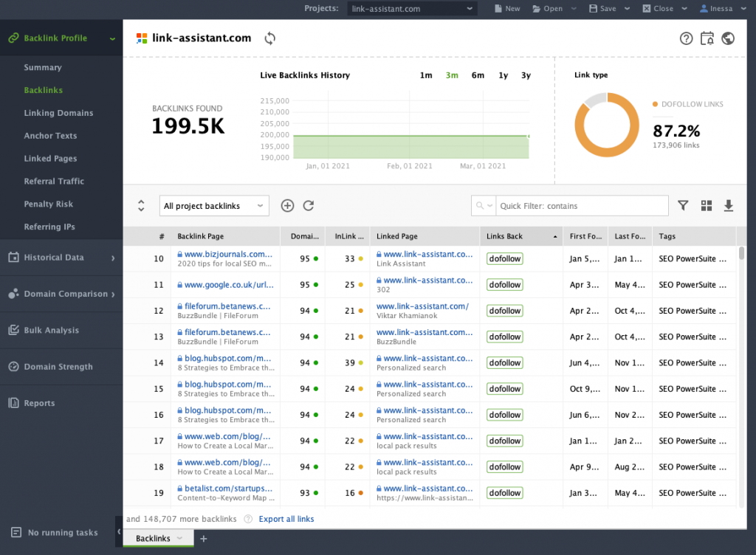Collapse sidebar using the arrow handle
This screenshot has width=756, height=555.
(x=119, y=532)
